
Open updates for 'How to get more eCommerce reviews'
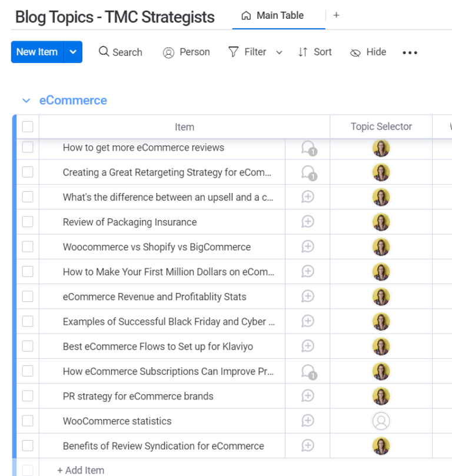pos(308,148)
